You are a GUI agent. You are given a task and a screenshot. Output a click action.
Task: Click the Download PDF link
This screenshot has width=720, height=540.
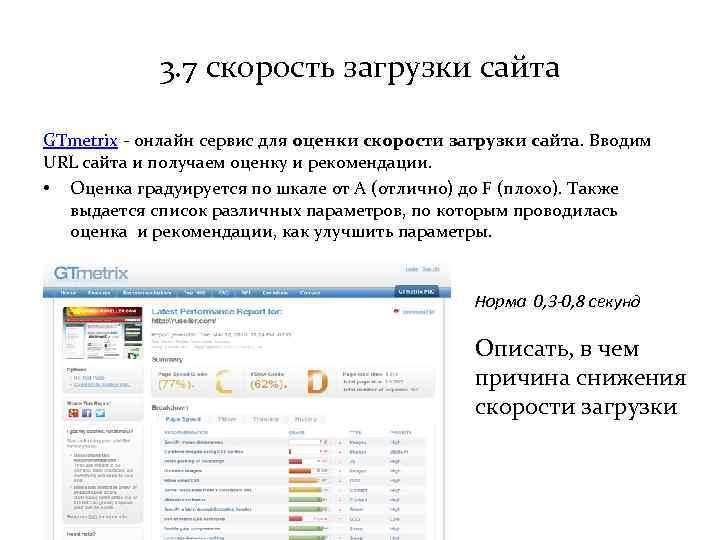pyautogui.click(x=418, y=312)
